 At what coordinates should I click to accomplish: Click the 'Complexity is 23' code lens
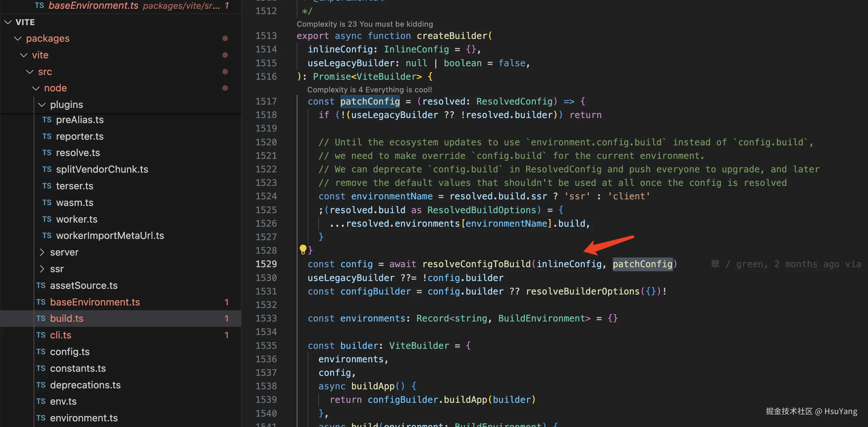tap(364, 24)
